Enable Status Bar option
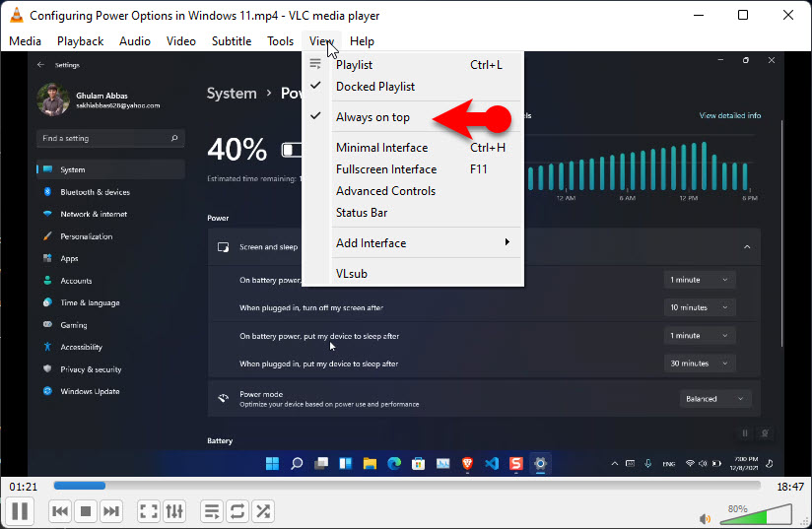 click(x=413, y=213)
